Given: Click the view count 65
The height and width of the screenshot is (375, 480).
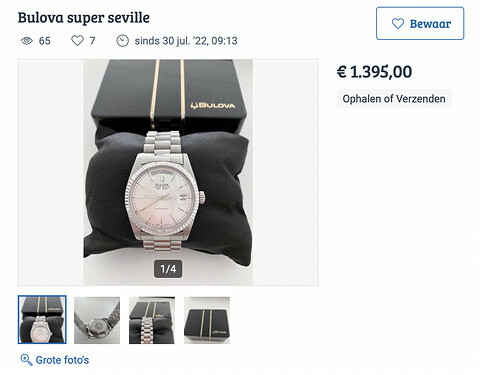Looking at the screenshot, I should click(x=45, y=41).
